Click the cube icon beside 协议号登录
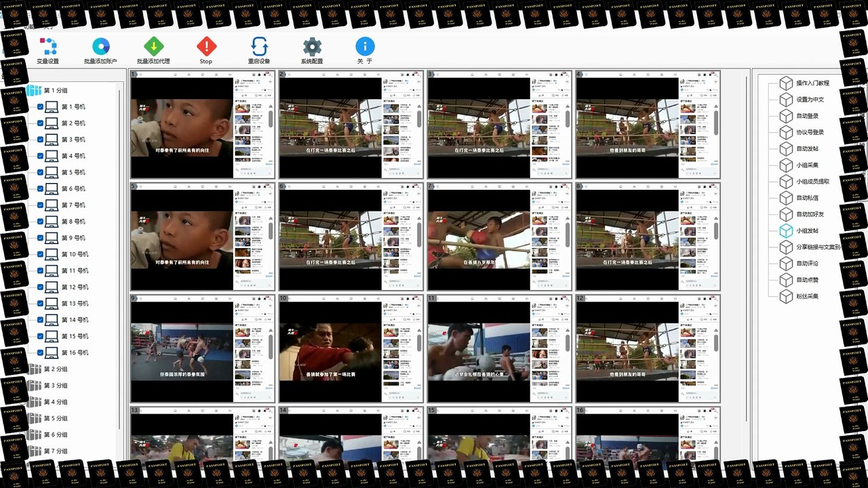868x488 pixels. click(x=785, y=132)
